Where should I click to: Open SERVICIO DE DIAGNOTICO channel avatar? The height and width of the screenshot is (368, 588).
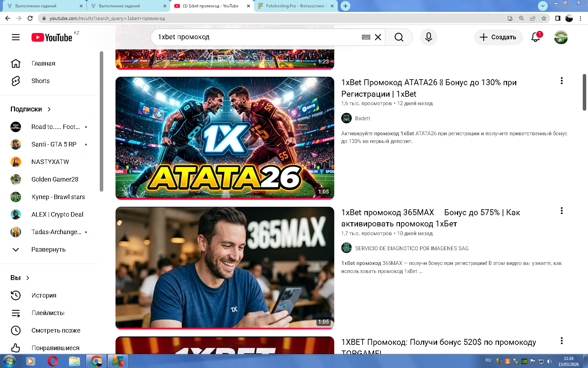pos(346,248)
